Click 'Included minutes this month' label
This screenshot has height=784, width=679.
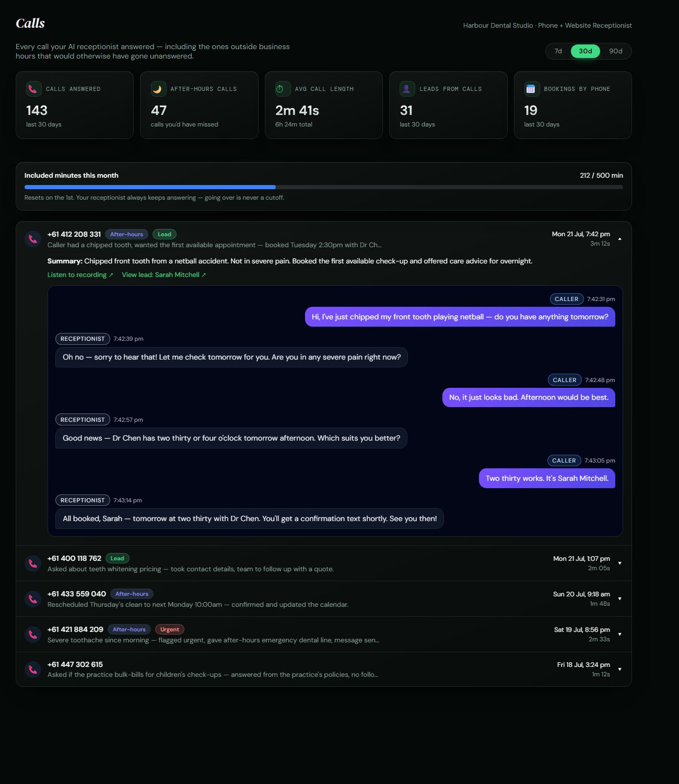(72, 176)
